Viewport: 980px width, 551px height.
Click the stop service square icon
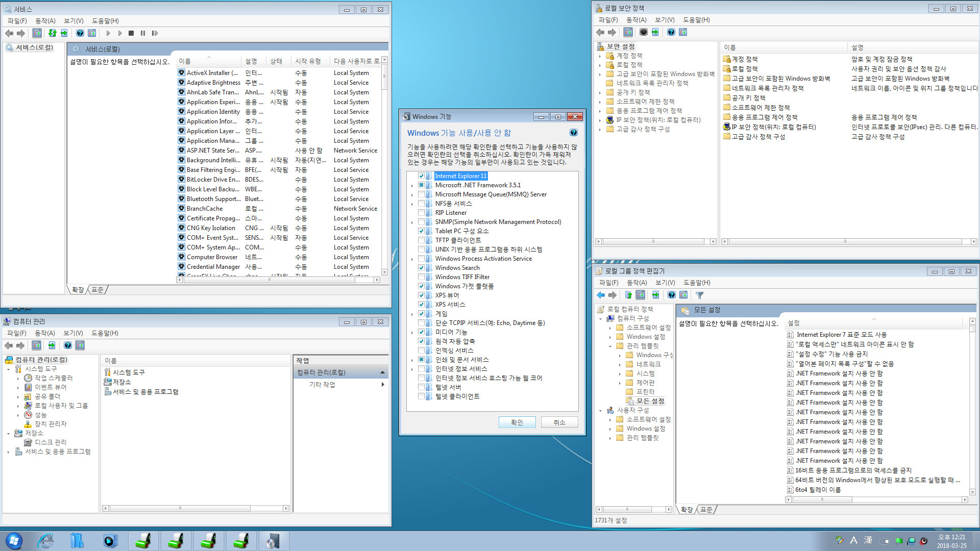[131, 33]
